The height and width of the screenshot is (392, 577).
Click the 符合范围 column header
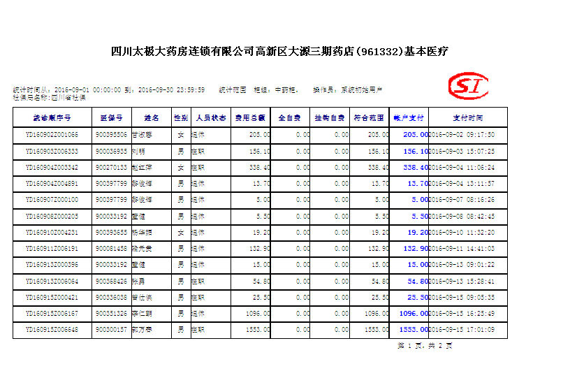pos(369,118)
